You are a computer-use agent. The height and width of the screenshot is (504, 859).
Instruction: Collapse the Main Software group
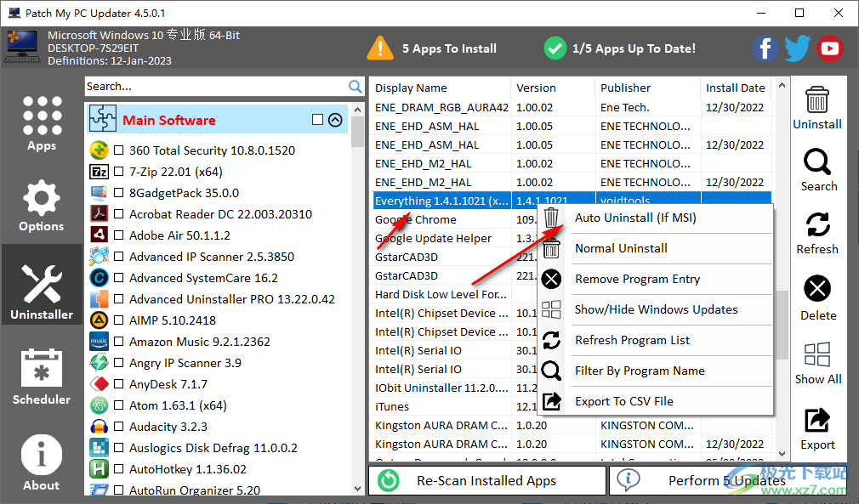tap(335, 120)
